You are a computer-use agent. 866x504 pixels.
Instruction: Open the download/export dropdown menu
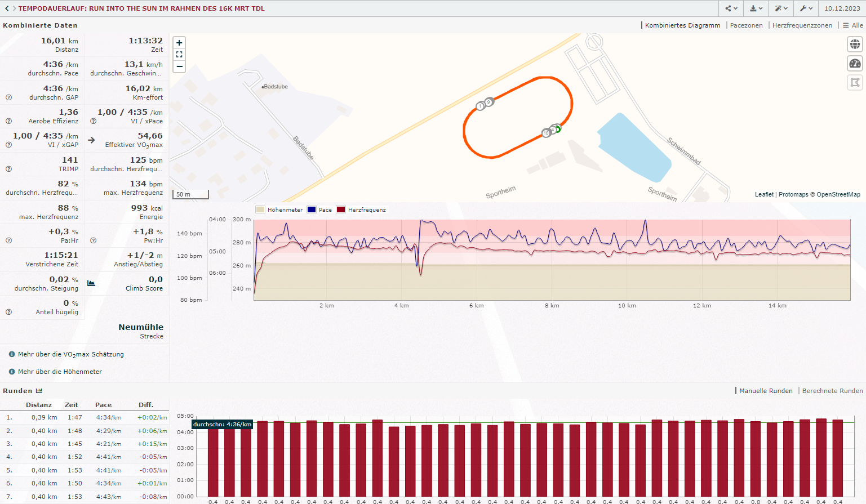click(x=756, y=8)
